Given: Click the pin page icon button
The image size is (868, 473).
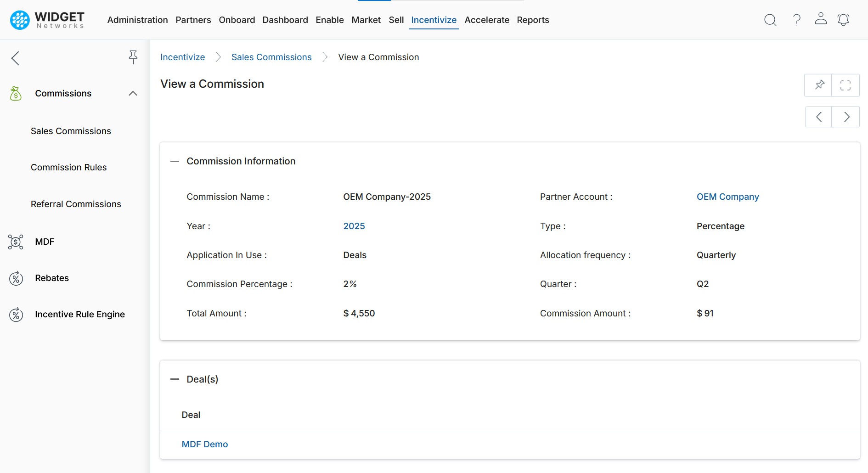Looking at the screenshot, I should tap(819, 85).
